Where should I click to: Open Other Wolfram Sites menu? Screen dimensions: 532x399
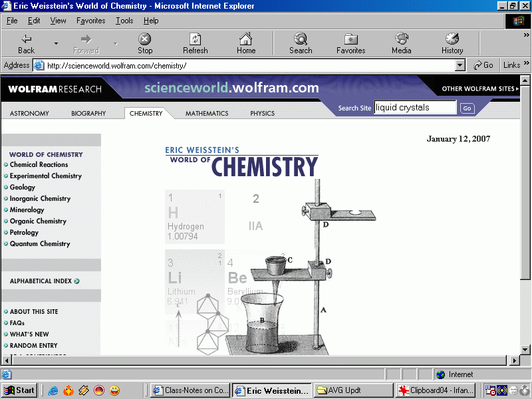click(480, 88)
